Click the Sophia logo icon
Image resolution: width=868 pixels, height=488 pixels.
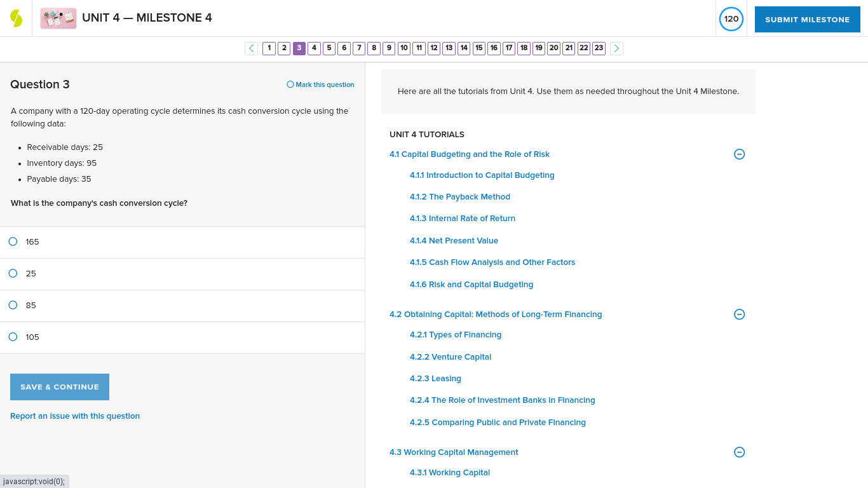(16, 17)
